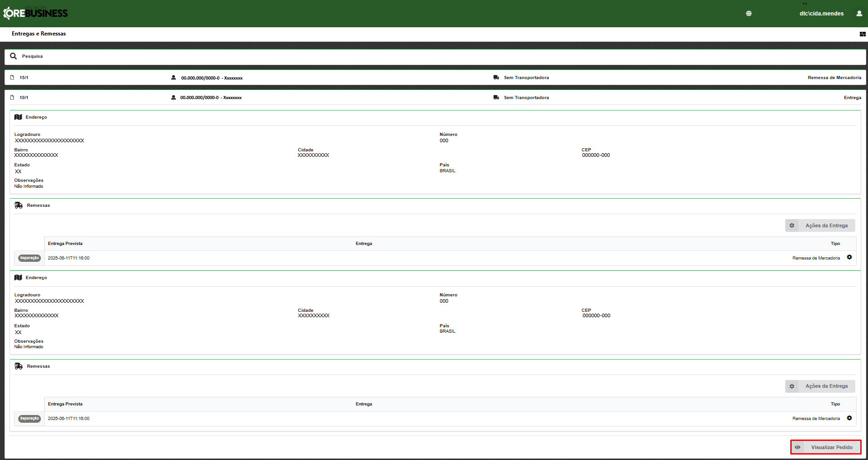This screenshot has height=460, width=868.
Task: Open gear options for second remessa row
Action: pyautogui.click(x=849, y=418)
